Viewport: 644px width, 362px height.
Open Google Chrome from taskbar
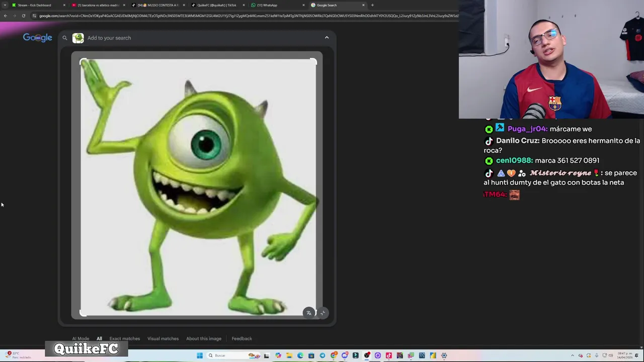coord(333,355)
